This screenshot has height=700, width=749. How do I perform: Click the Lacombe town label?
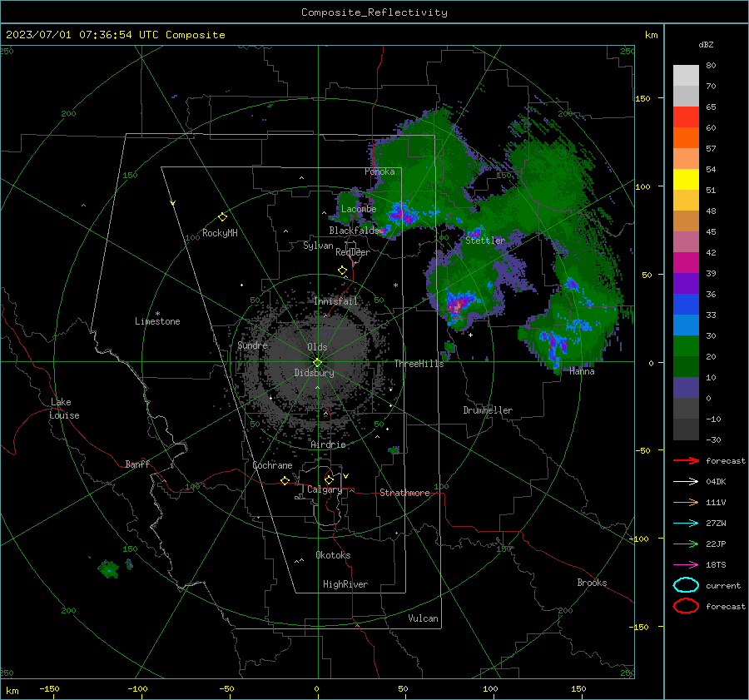point(359,209)
